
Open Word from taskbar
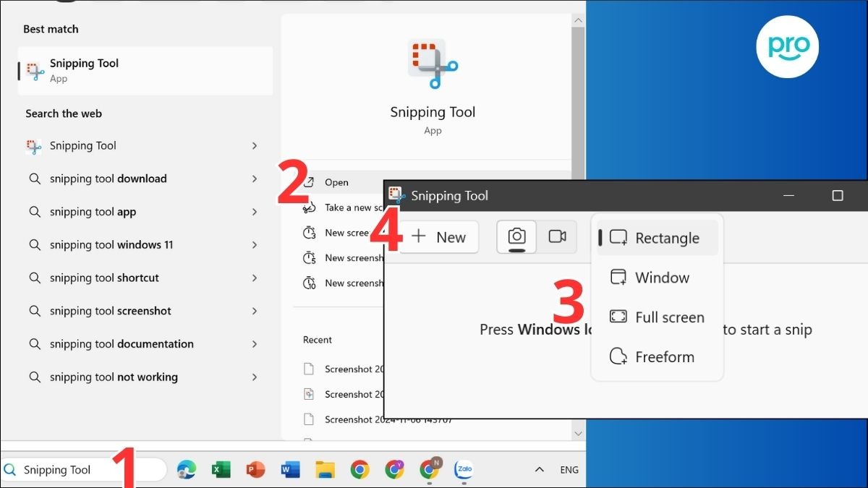pyautogui.click(x=290, y=470)
